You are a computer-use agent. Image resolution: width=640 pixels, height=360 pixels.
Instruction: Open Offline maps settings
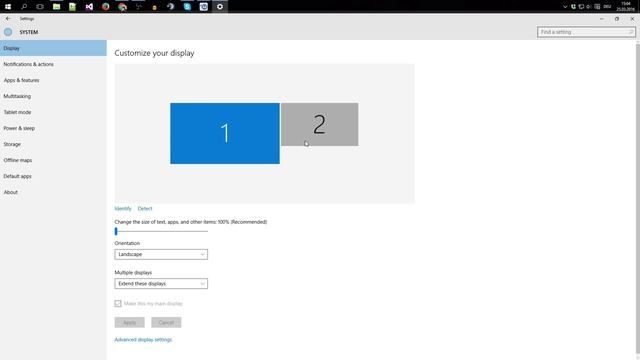pos(53,160)
